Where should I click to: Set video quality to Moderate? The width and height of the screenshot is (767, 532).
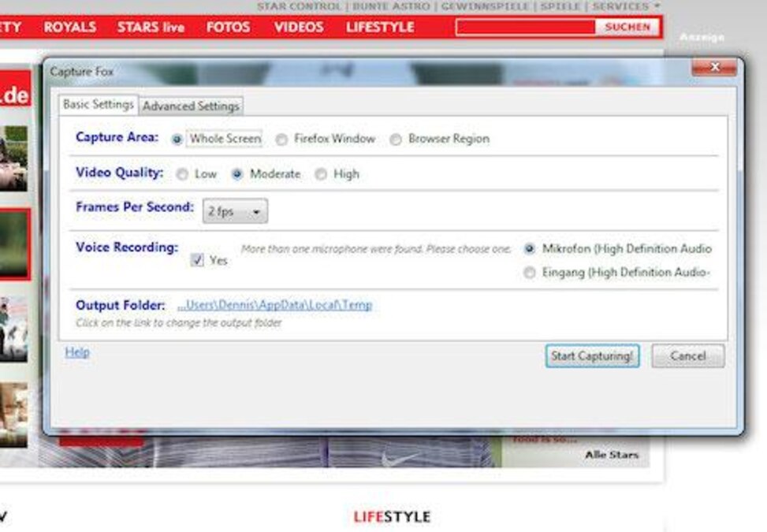coord(237,175)
